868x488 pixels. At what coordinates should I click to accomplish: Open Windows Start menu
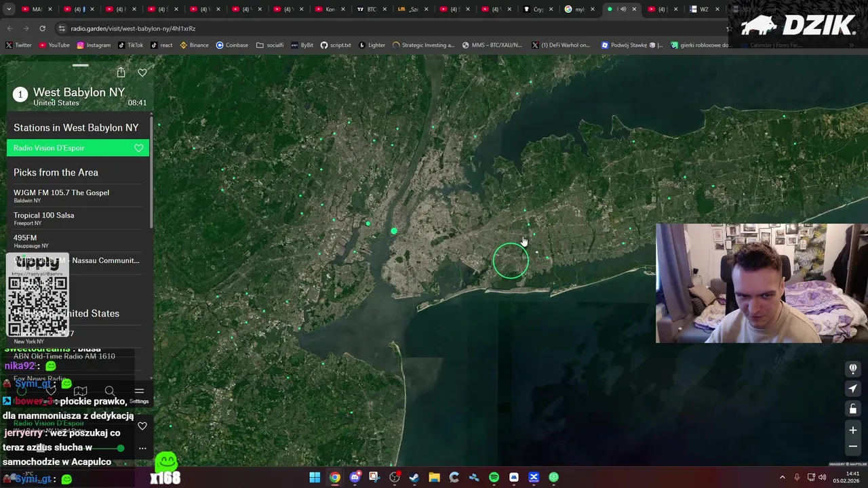pos(315,477)
